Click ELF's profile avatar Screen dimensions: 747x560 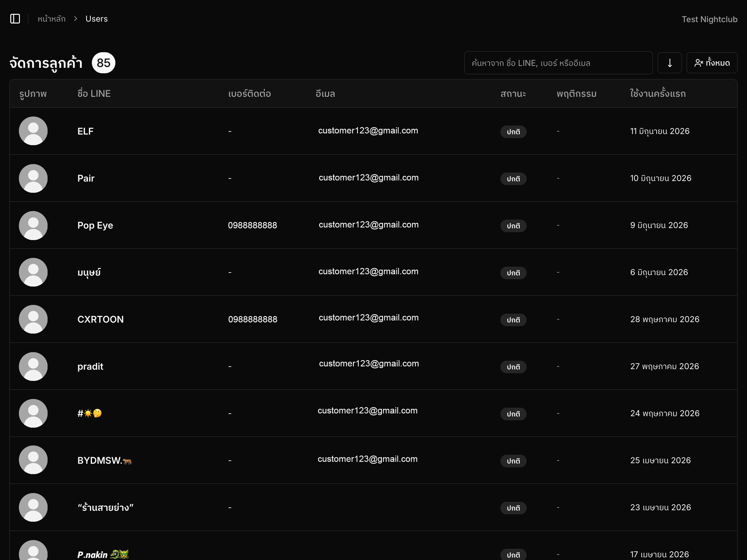33,131
